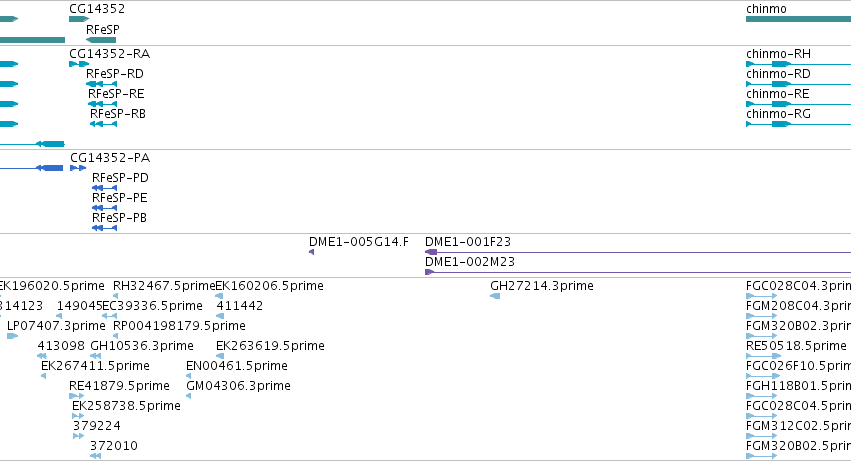Click the RE50518.5prime EST arrow
The width and height of the screenshot is (851, 461).
click(762, 356)
